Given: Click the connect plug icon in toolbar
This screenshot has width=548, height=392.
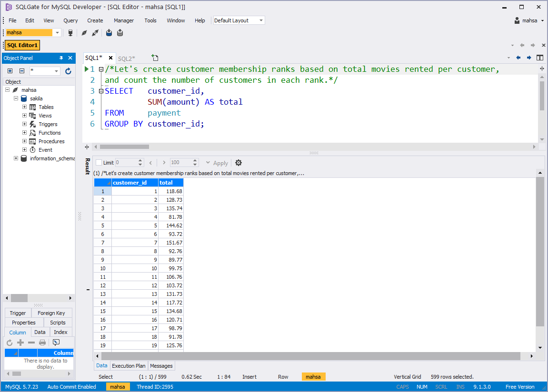Looking at the screenshot, I should 84,33.
